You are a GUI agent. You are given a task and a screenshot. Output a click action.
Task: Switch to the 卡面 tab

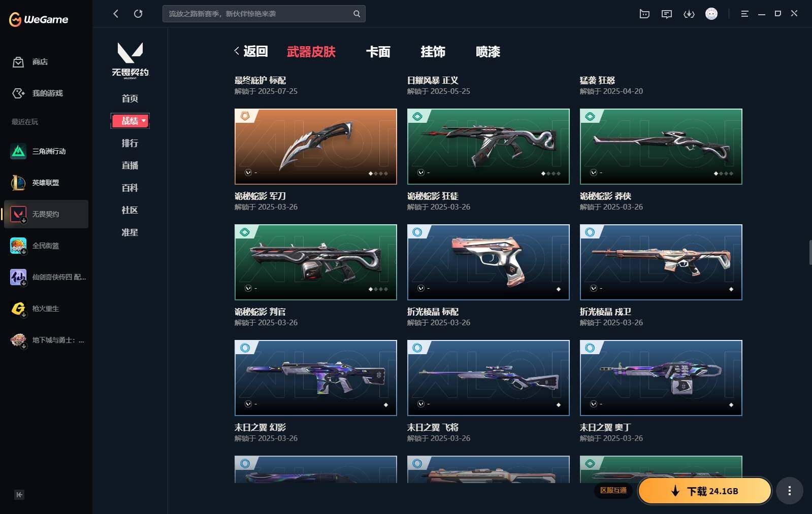[x=378, y=52]
